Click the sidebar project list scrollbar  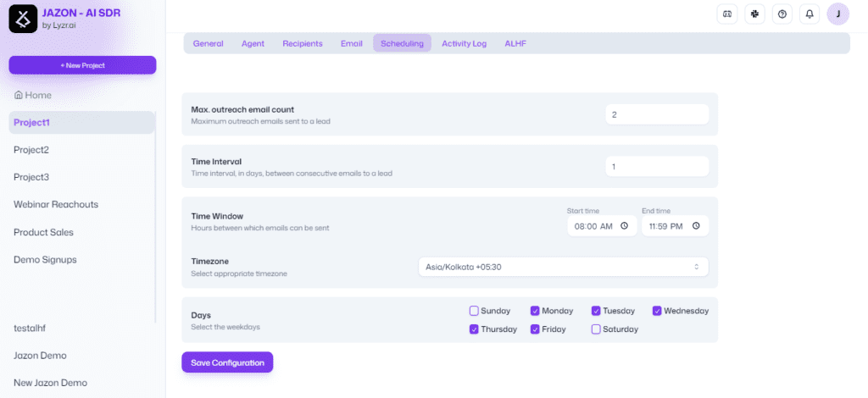(x=156, y=217)
